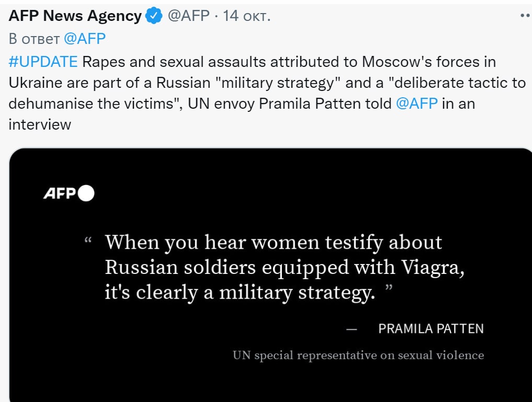This screenshot has width=532, height=402.
Task: Click the @AFP mention in tweet body
Action: click(x=416, y=104)
